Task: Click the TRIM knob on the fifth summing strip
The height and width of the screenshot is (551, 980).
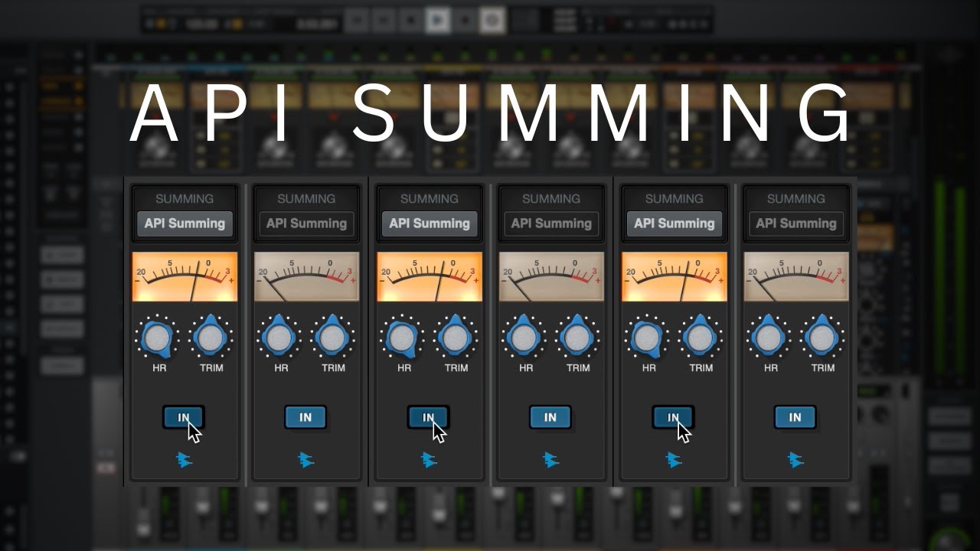Action: point(701,337)
